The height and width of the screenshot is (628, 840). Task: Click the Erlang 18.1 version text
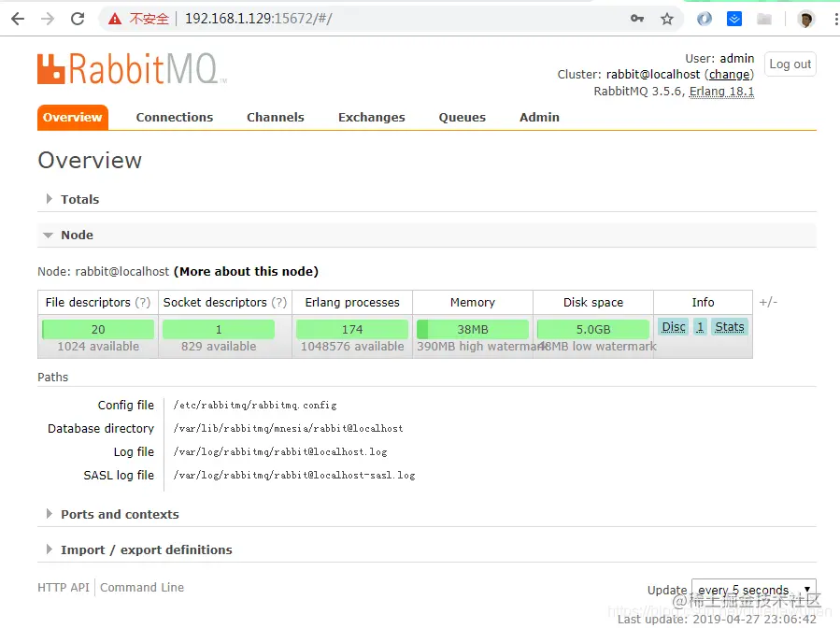point(721,92)
